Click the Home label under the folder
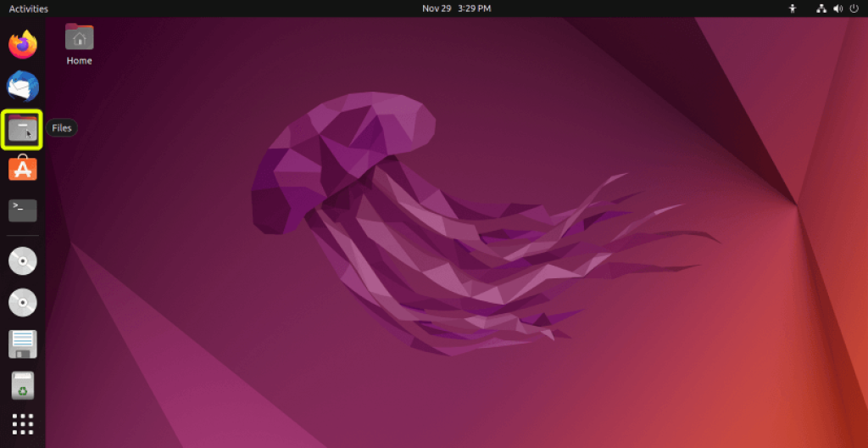This screenshot has width=868, height=448. coord(79,61)
